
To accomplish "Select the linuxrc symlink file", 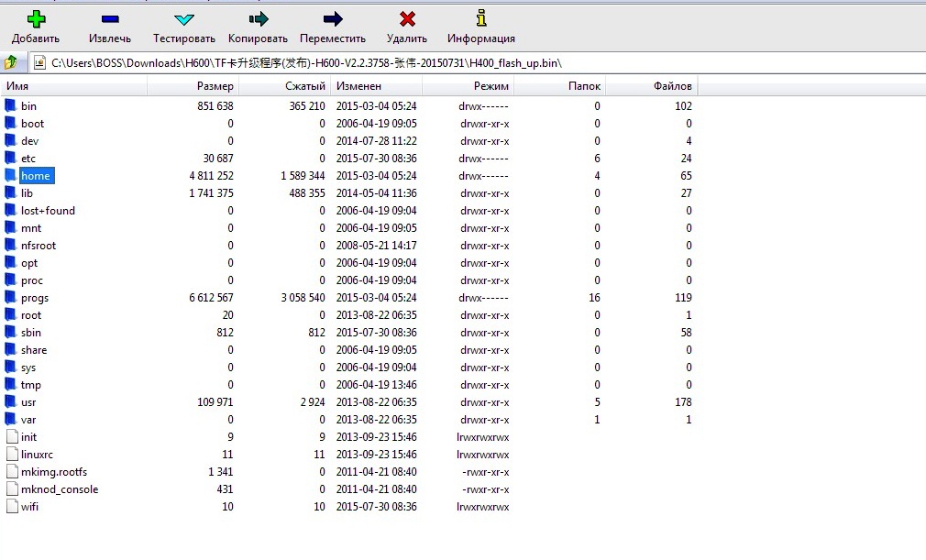I will [x=38, y=455].
